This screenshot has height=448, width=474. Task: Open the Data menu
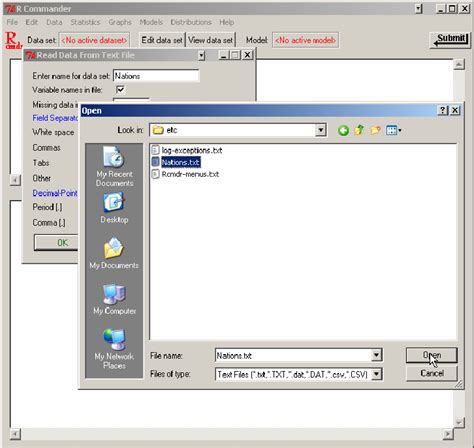54,22
